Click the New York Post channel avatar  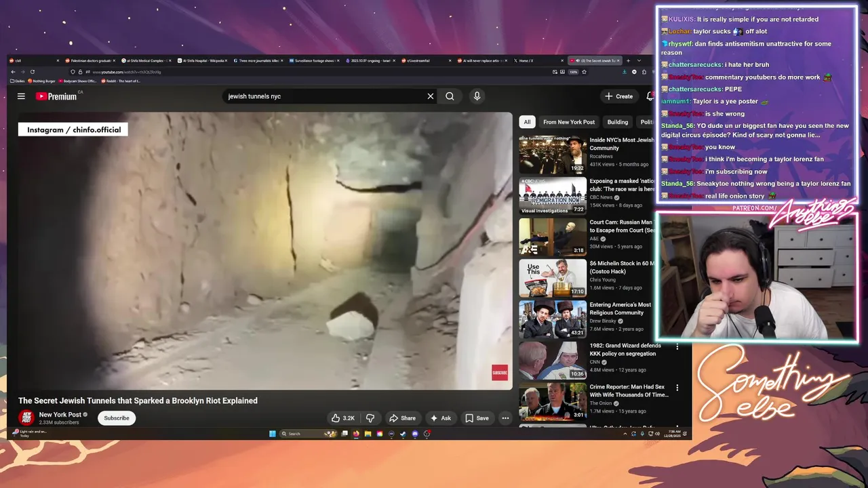(26, 418)
